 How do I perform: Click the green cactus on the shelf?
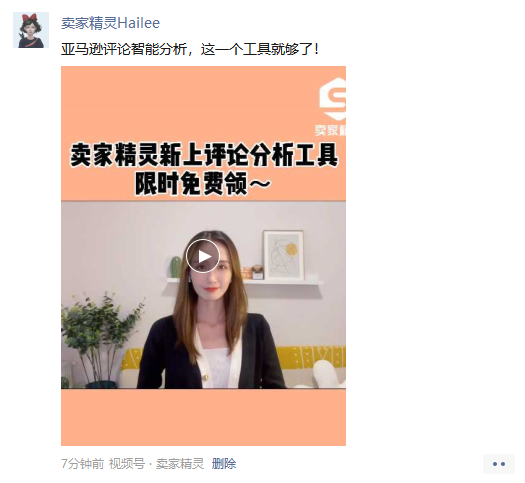175,267
